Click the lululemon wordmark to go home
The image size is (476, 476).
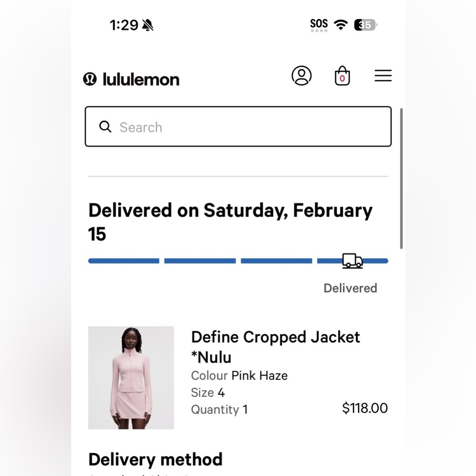[x=141, y=79]
